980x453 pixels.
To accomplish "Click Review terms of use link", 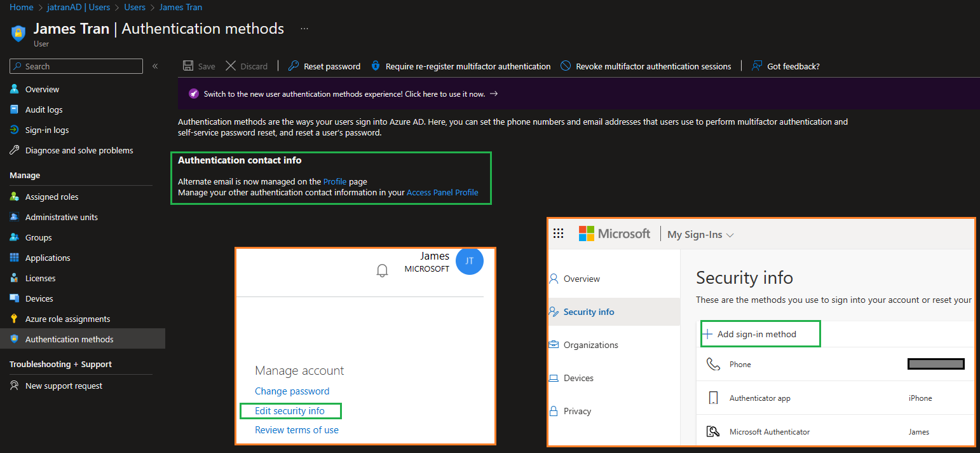I will [x=297, y=430].
